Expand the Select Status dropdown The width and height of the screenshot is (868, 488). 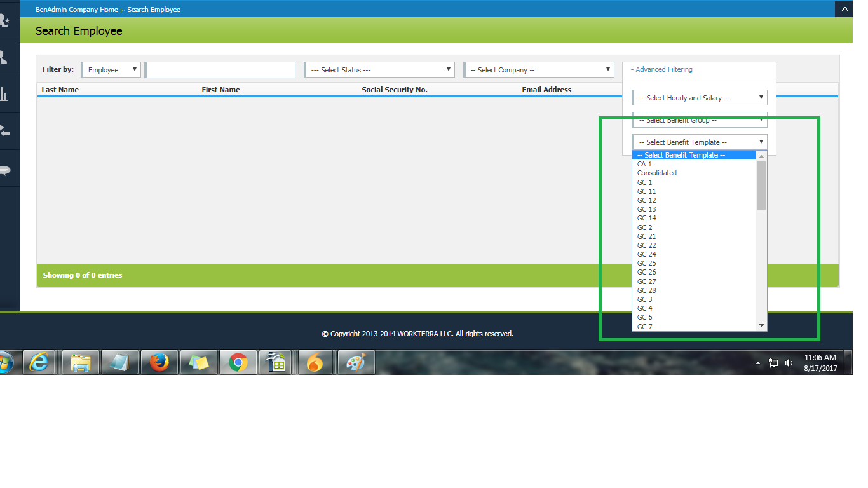[379, 70]
